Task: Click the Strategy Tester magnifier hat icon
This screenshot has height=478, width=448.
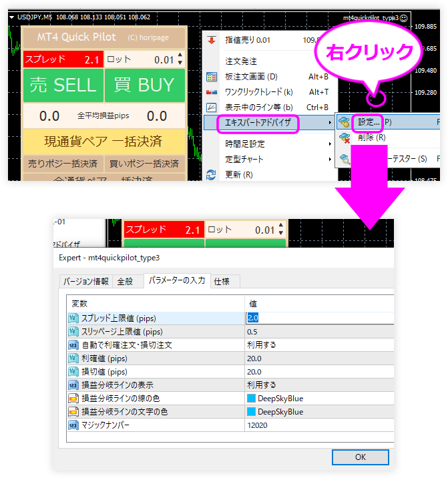Action: (x=345, y=159)
